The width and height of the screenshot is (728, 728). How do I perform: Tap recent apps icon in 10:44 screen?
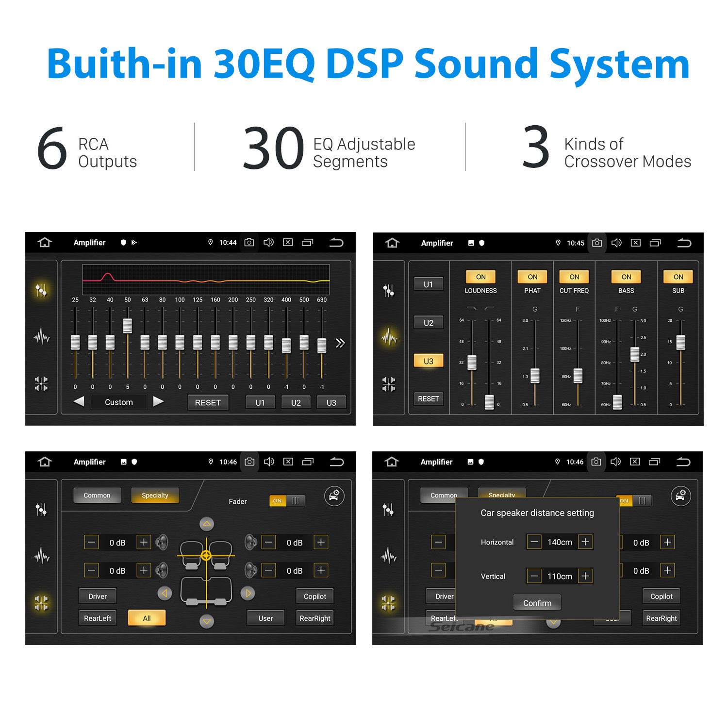(308, 242)
